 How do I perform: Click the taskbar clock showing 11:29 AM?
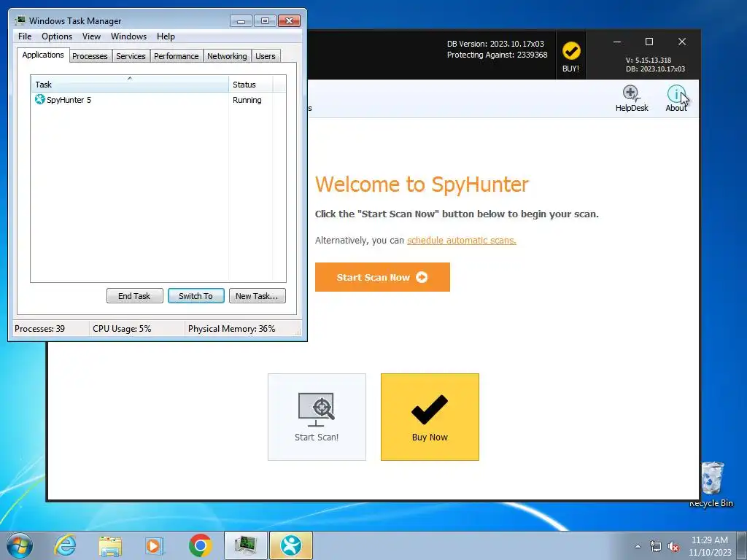coord(709,546)
